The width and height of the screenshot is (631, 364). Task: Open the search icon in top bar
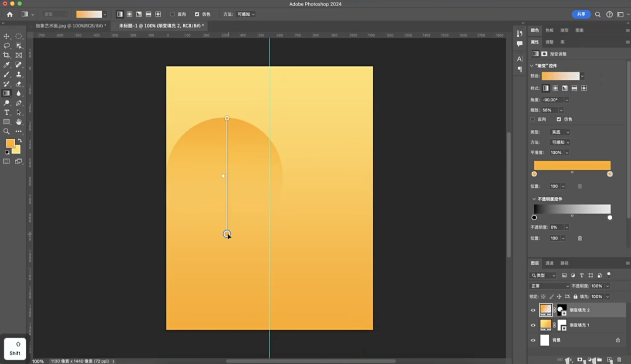point(598,14)
